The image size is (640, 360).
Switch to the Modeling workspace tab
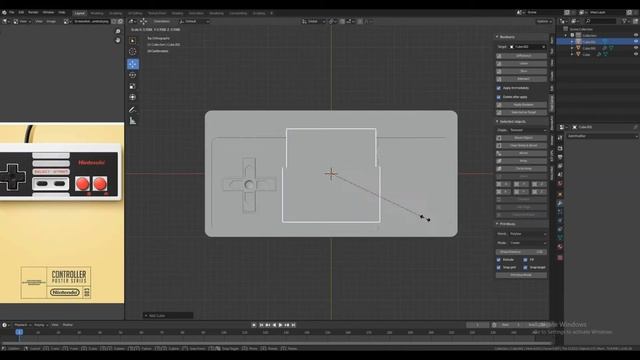tap(97, 13)
